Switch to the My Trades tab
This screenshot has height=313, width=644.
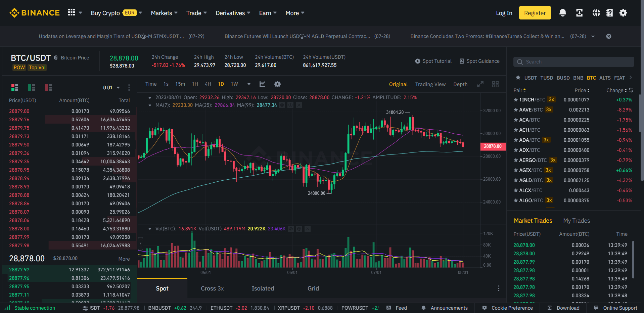tap(577, 221)
